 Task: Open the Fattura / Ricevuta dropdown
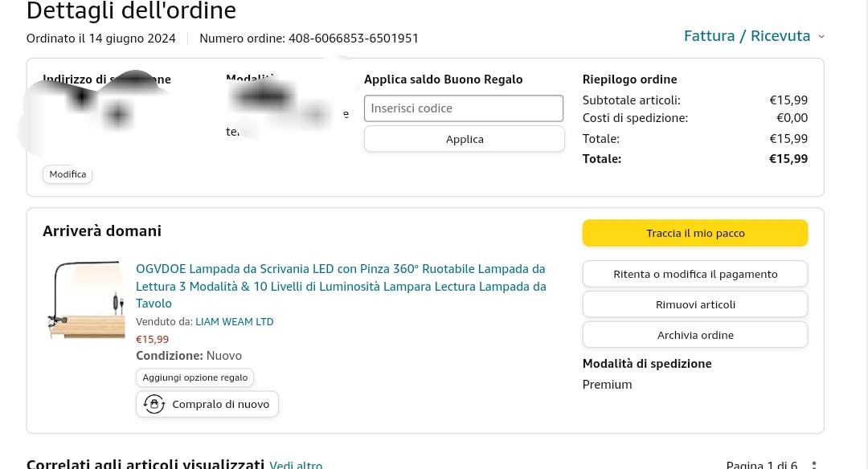[x=747, y=36]
